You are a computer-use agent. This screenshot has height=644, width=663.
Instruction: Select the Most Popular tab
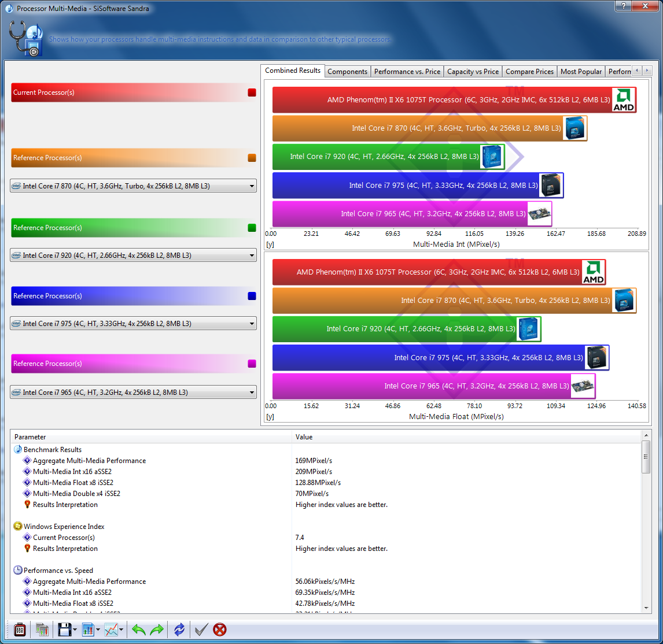click(x=581, y=72)
